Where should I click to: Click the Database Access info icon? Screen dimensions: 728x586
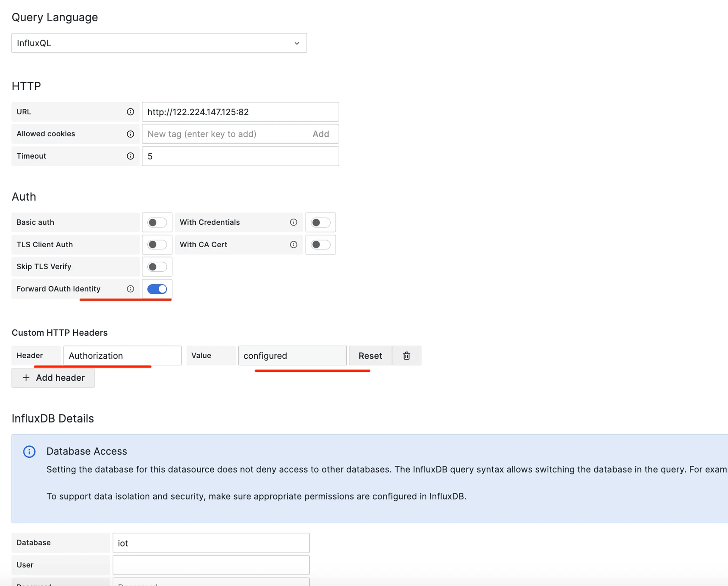29,451
